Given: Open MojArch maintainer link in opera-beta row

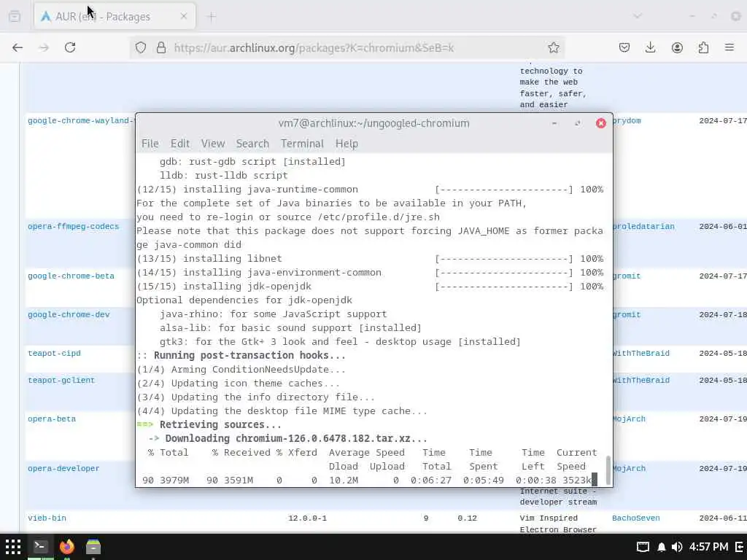Looking at the screenshot, I should tap(630, 419).
